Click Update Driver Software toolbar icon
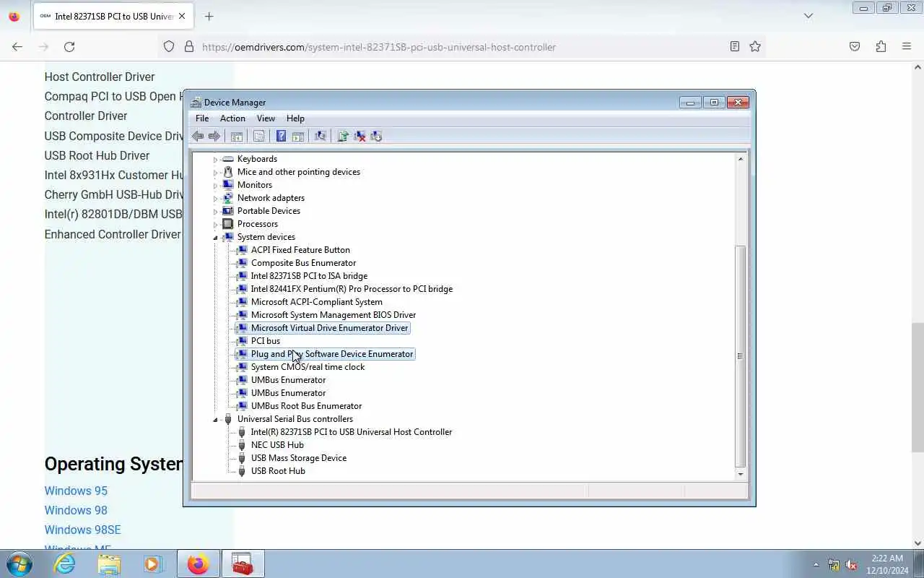 (343, 136)
